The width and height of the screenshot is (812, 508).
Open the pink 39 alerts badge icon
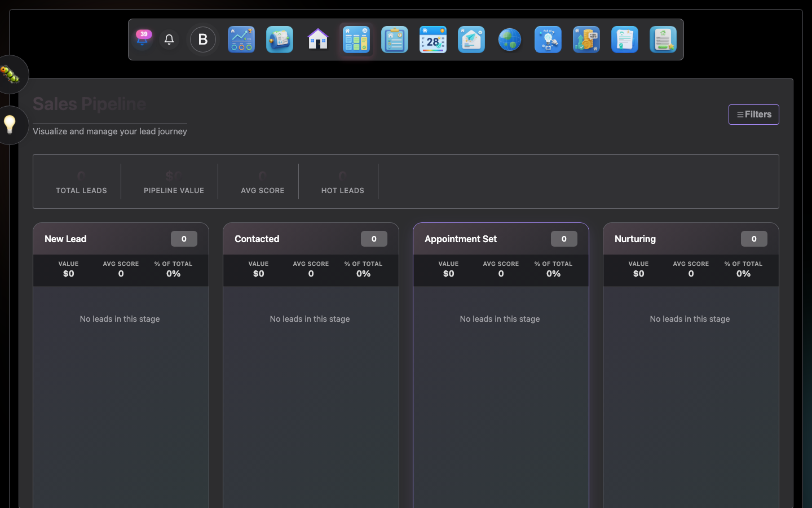143,39
